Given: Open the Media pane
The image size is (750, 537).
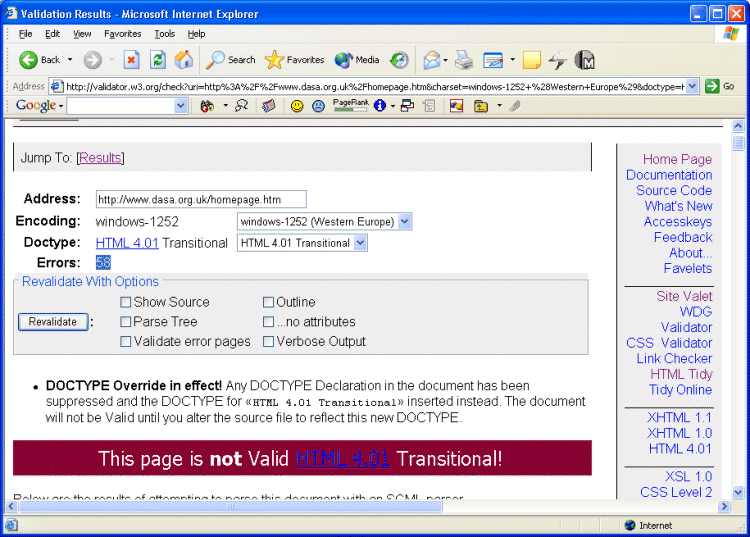Looking at the screenshot, I should (x=357, y=60).
